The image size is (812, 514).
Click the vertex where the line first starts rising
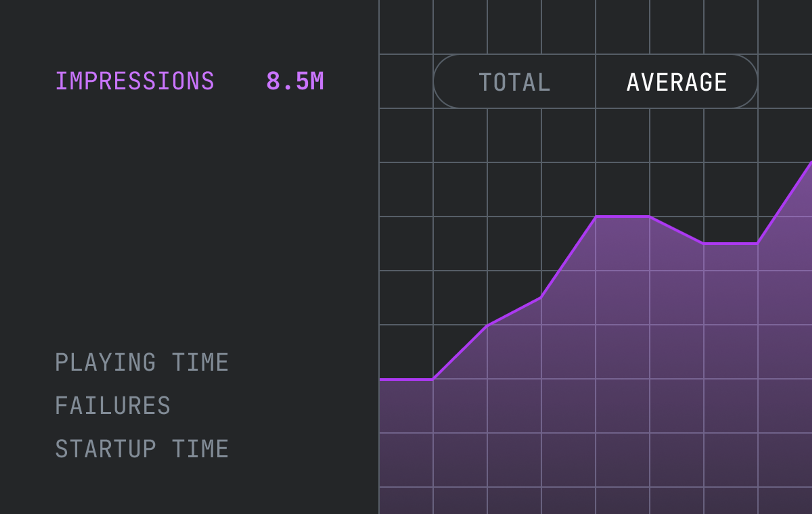[x=433, y=379]
